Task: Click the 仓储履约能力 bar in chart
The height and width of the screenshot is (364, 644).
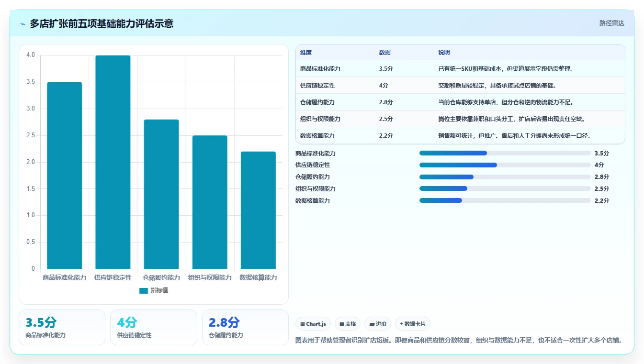Action: pyautogui.click(x=161, y=194)
